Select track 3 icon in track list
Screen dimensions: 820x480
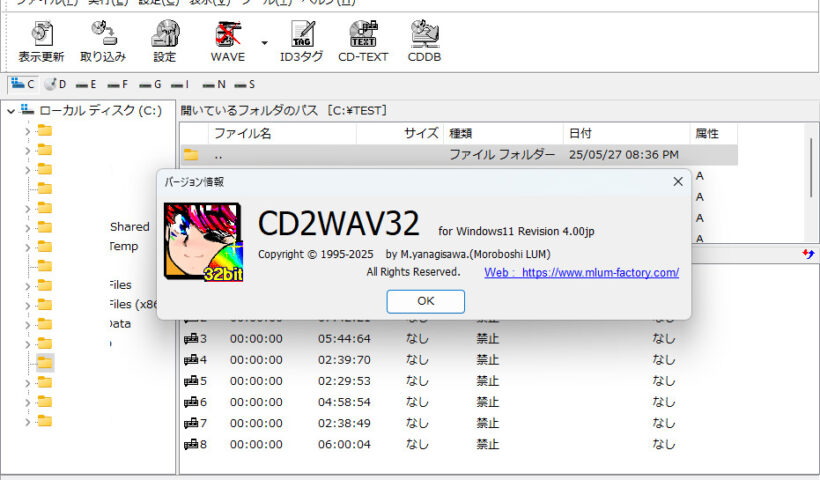click(191, 339)
